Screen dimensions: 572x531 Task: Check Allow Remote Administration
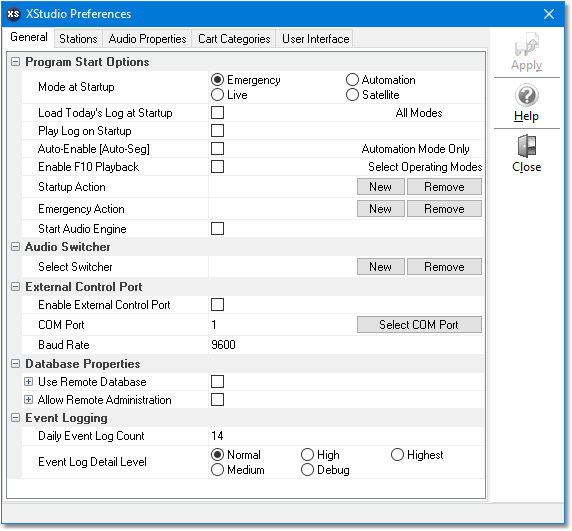(217, 400)
